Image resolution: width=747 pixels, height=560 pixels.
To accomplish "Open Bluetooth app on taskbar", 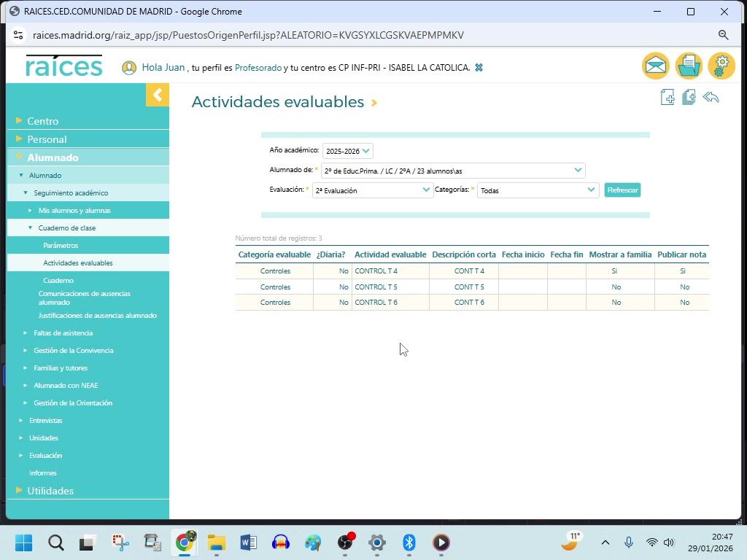I will 409,542.
